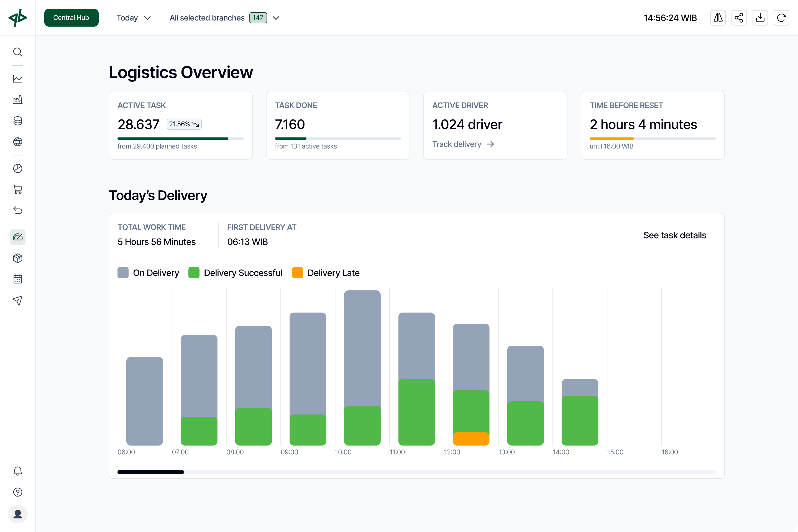
Task: Click the 21.56% change badge
Action: [x=184, y=124]
